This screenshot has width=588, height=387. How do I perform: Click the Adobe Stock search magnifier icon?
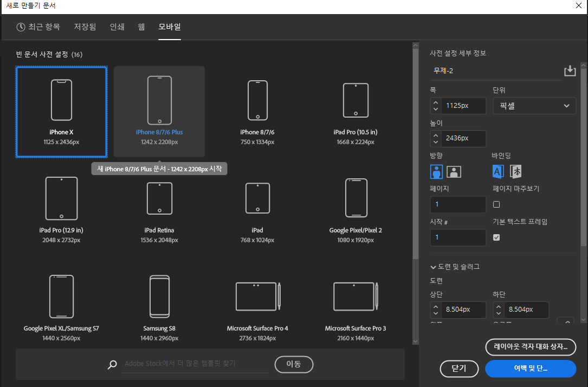coord(112,364)
